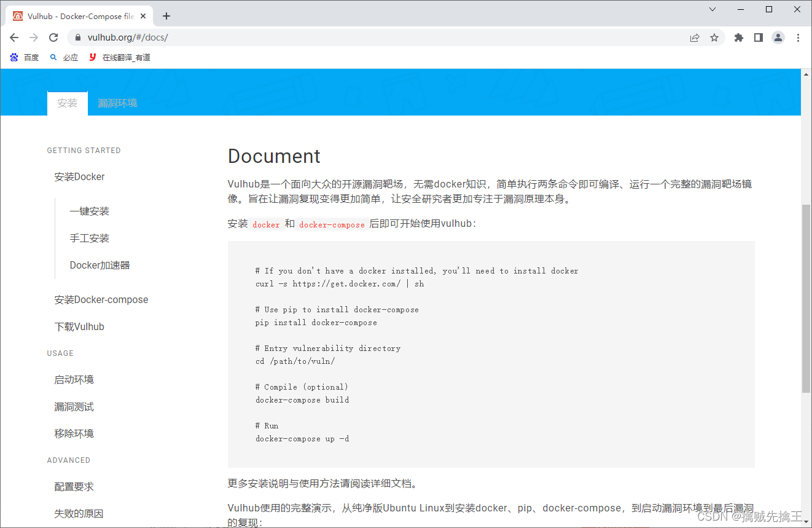The width and height of the screenshot is (812, 528).
Task: Open 下载Vulhub in the sidebar
Action: click(x=79, y=327)
